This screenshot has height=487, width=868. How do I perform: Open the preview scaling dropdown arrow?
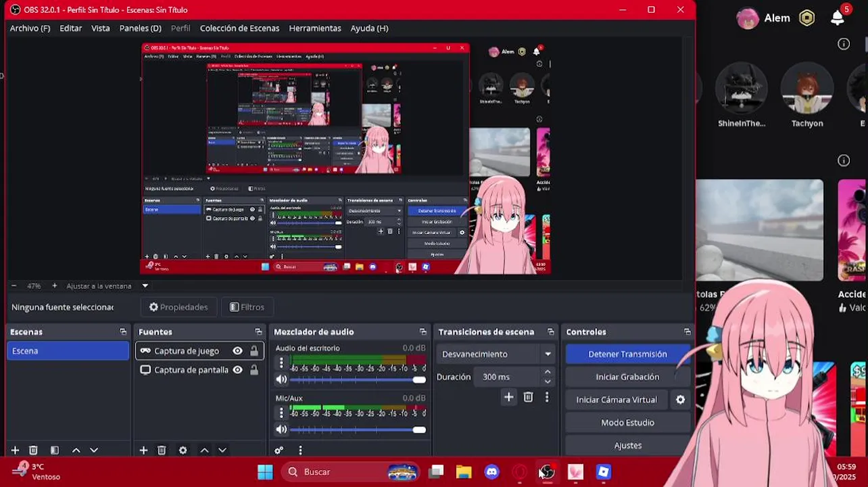pos(145,286)
